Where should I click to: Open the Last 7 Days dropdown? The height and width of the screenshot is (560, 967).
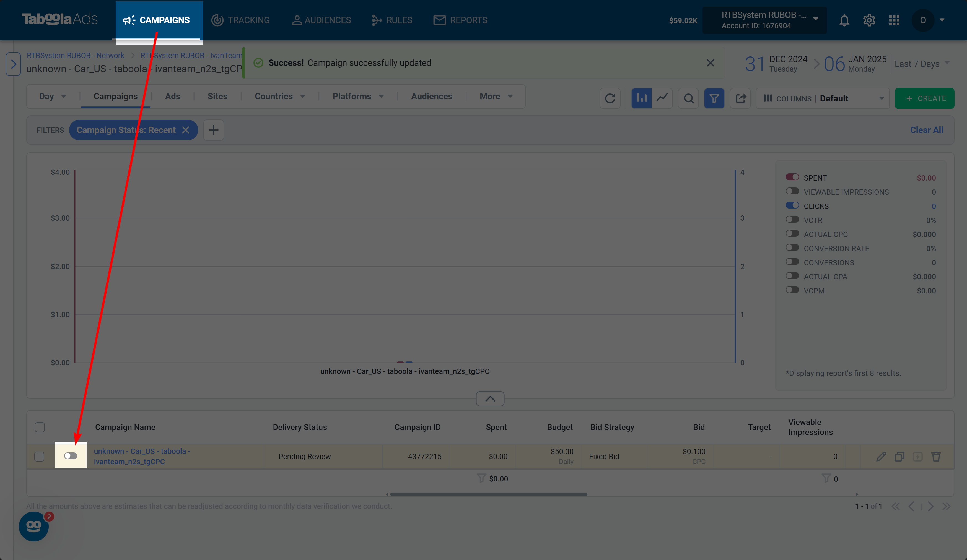click(922, 64)
